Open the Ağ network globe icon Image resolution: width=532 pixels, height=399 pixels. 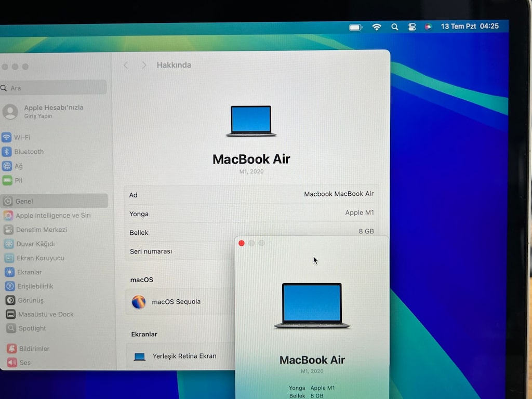click(x=7, y=166)
